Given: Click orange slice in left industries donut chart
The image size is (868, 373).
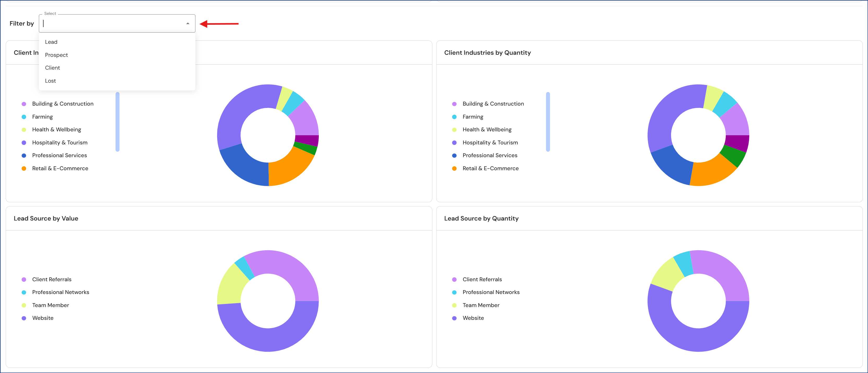Looking at the screenshot, I should (290, 168).
